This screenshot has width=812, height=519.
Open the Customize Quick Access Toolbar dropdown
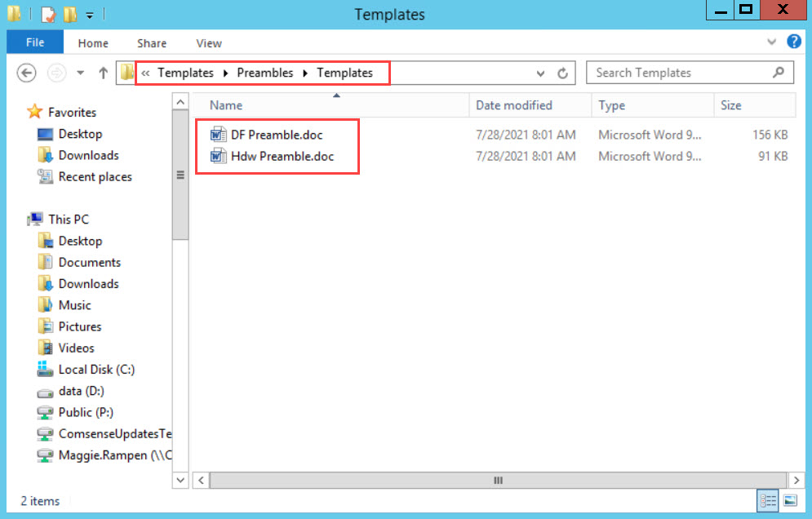(90, 16)
